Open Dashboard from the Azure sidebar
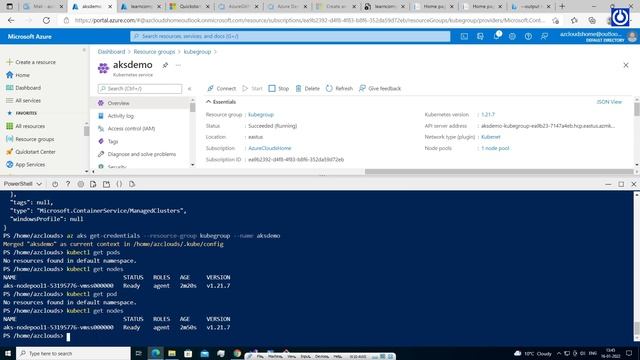Image resolution: width=640 pixels, height=360 pixels. pyautogui.click(x=23, y=88)
